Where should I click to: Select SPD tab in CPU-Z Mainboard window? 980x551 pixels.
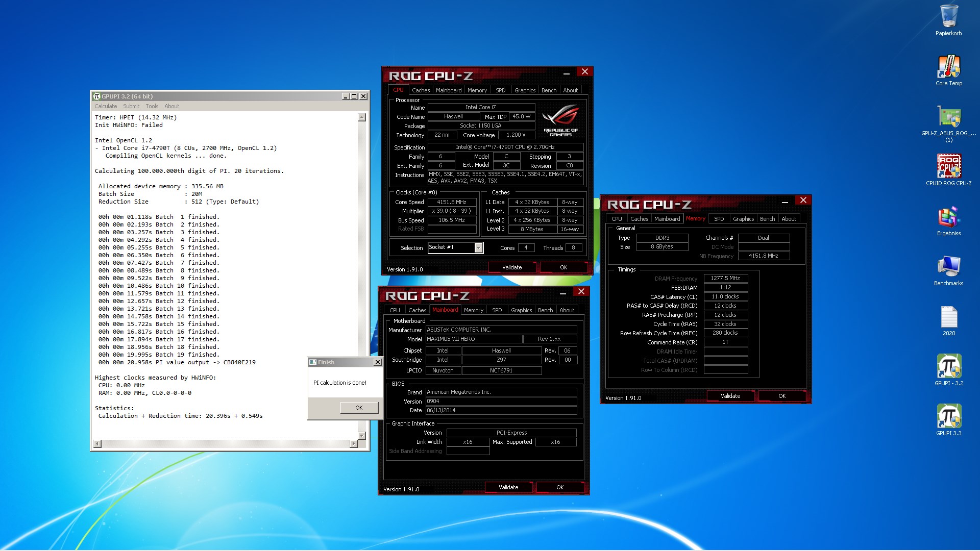tap(497, 310)
